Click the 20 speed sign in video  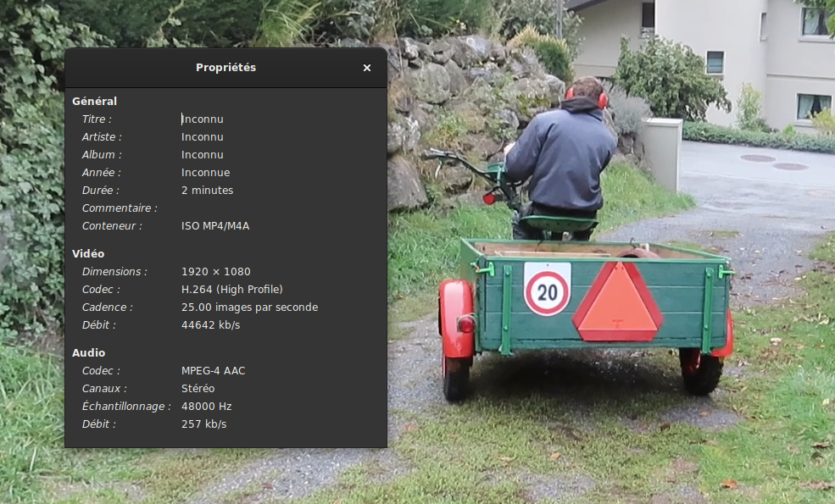point(547,292)
